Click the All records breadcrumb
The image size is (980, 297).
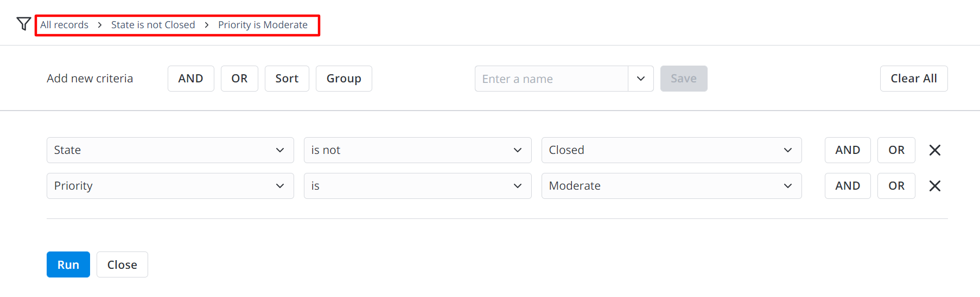click(x=64, y=25)
